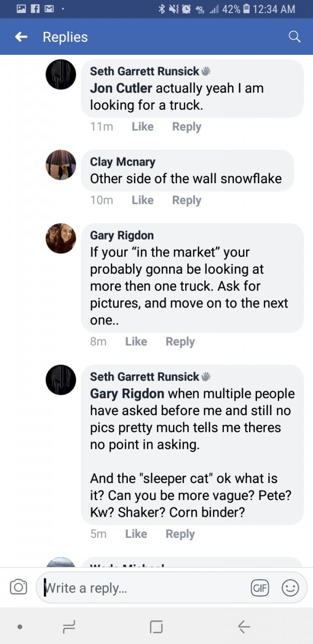Tap the camera icon to attach photo
The image size is (313, 644).
[x=19, y=587]
